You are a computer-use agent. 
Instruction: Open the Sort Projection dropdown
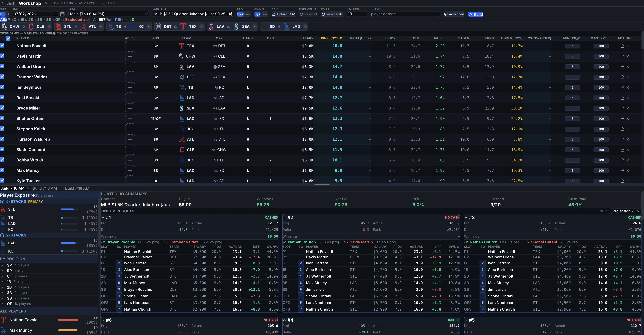pos(626,211)
